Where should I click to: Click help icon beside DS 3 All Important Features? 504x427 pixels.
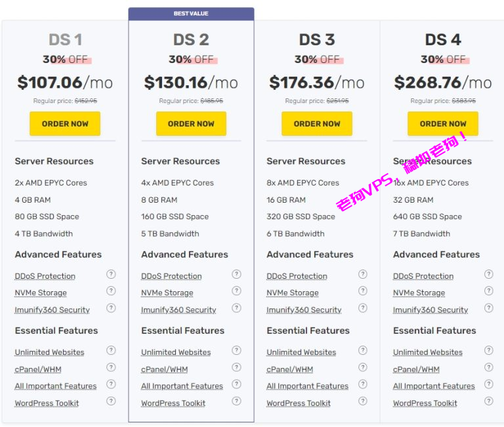coord(362,384)
